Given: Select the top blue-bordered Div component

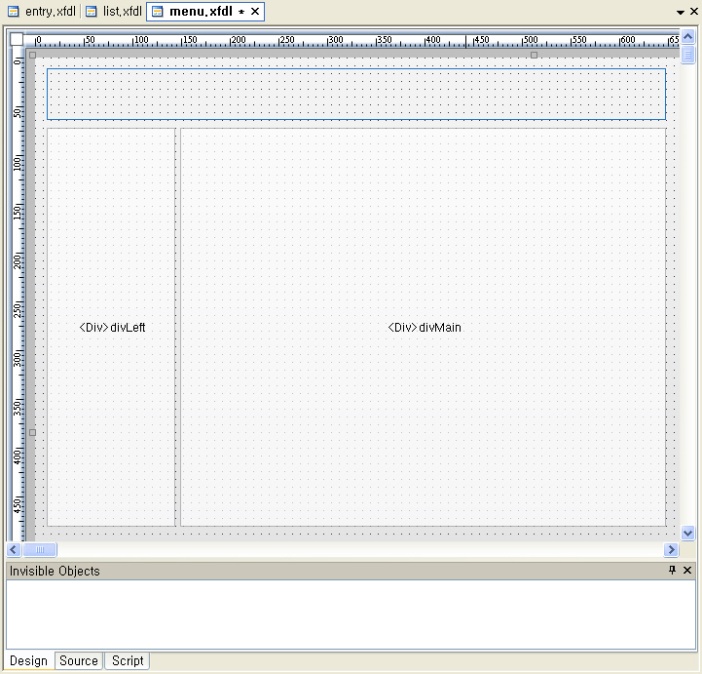Looking at the screenshot, I should coord(356,94).
